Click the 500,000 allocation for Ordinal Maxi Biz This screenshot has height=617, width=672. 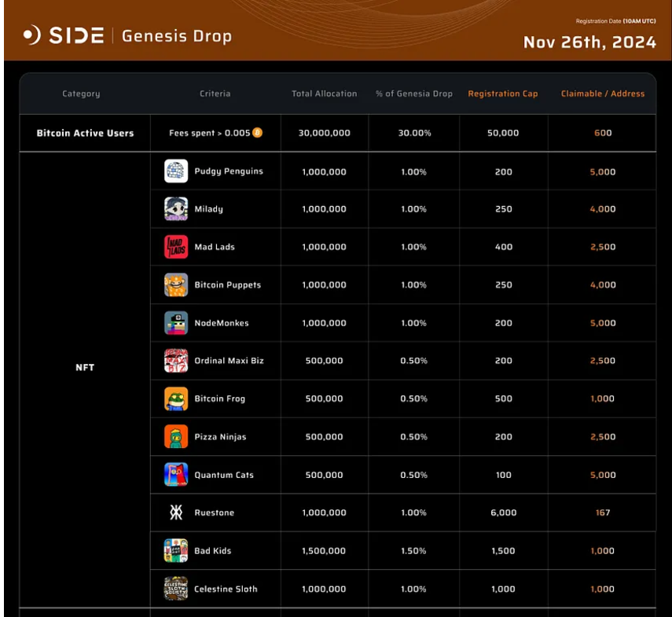click(x=324, y=361)
